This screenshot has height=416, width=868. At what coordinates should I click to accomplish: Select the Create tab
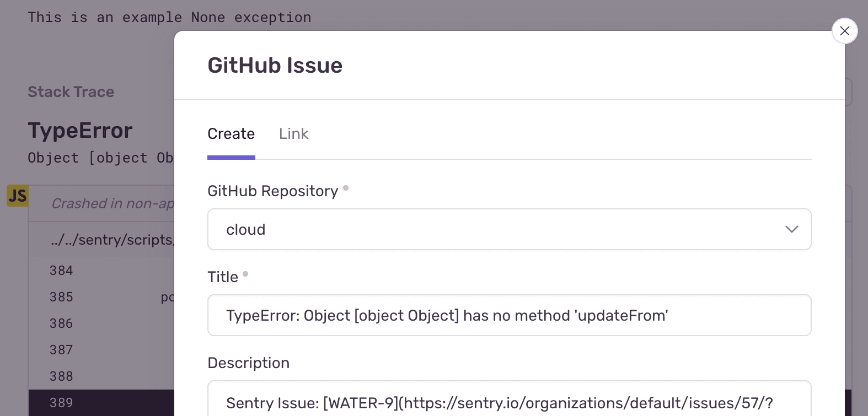coord(231,133)
